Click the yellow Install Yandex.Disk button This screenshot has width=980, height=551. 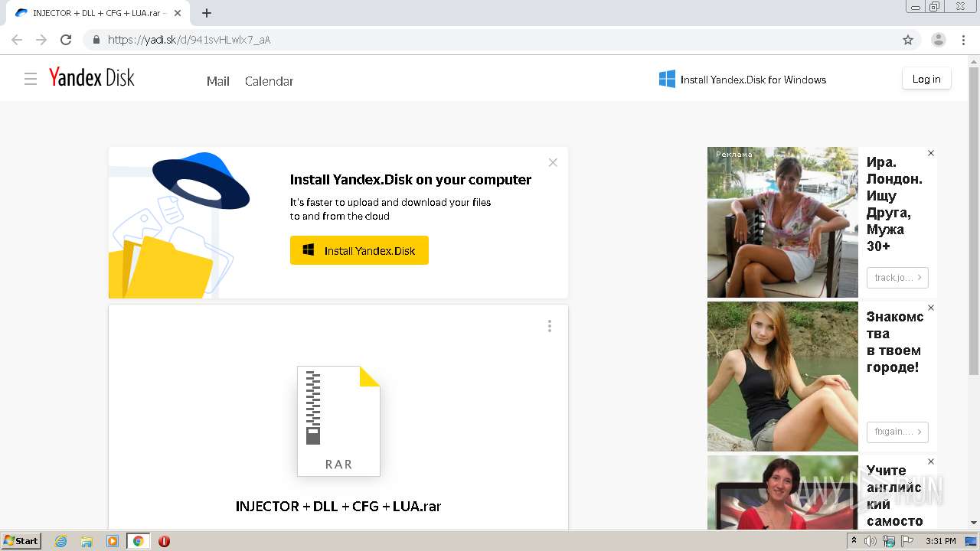point(359,250)
